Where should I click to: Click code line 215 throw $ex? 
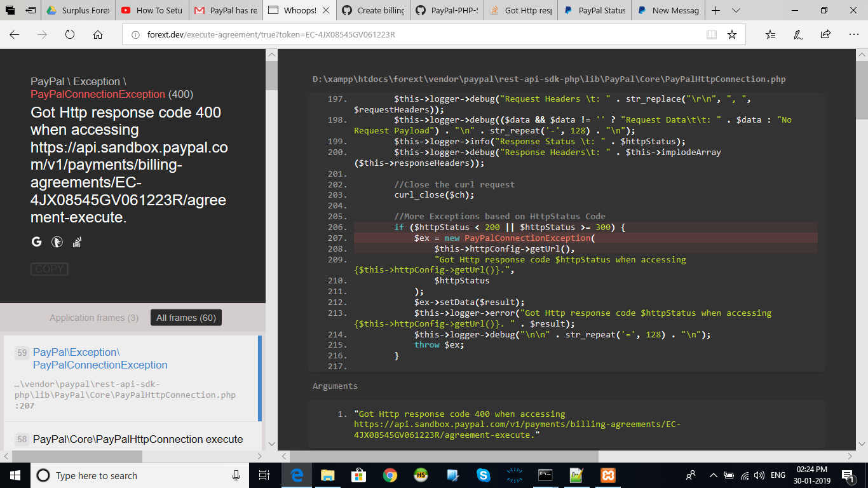point(439,344)
